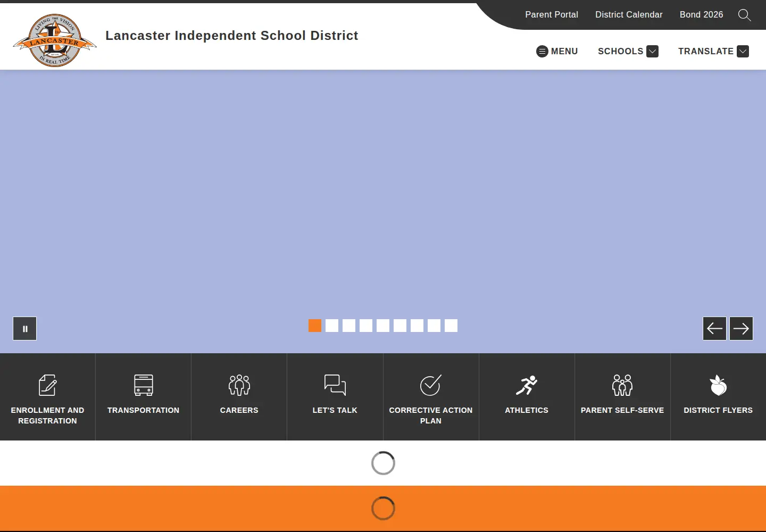Click the Enrollment and Registration pencil icon
Viewport: 766px width, 532px height.
click(x=48, y=385)
